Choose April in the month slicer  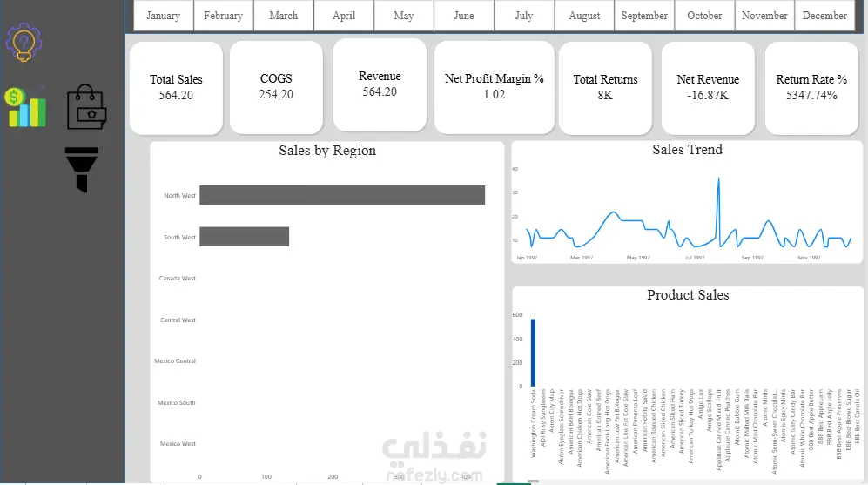click(344, 16)
